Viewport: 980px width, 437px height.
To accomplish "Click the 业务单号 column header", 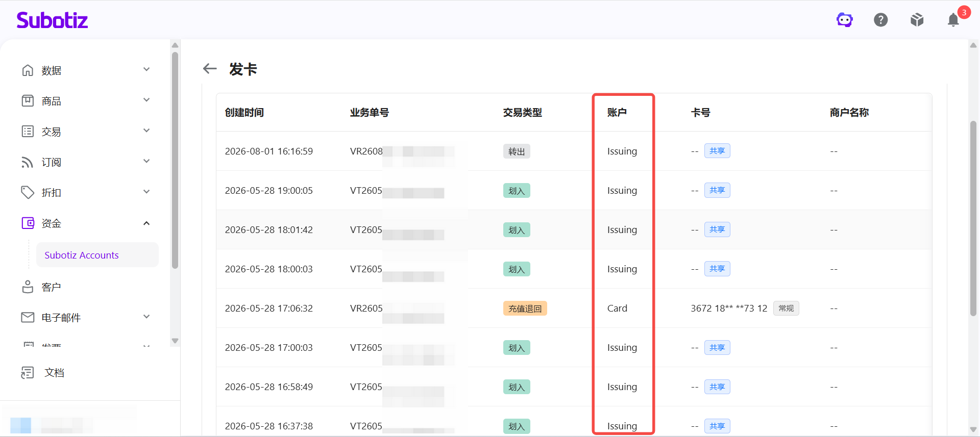I will point(370,112).
